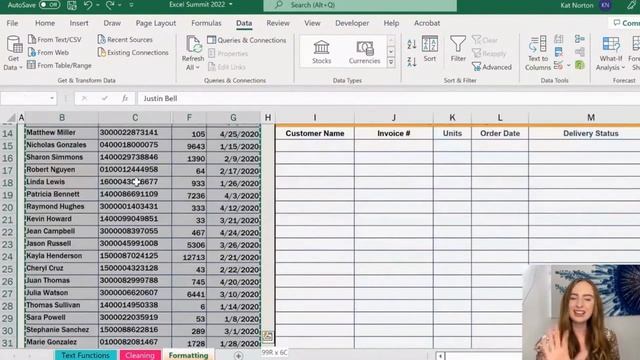Click cell containing Linda Lewis
The width and height of the screenshot is (640, 360).
(62, 182)
